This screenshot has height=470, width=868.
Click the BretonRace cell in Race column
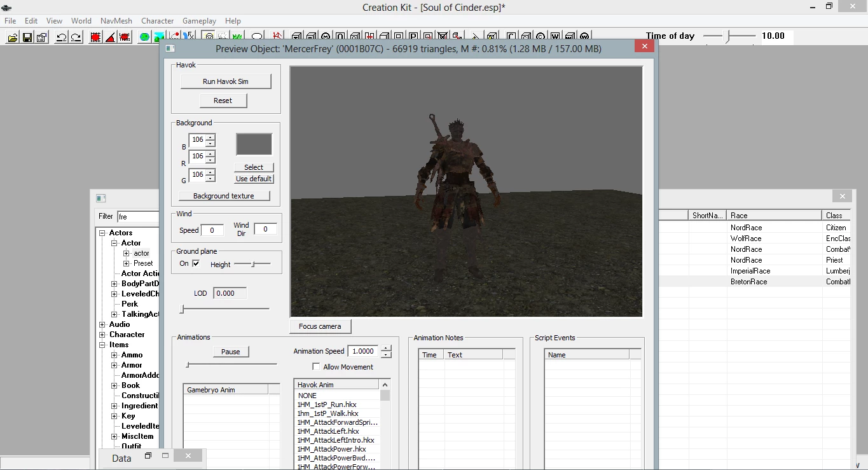[x=775, y=282]
